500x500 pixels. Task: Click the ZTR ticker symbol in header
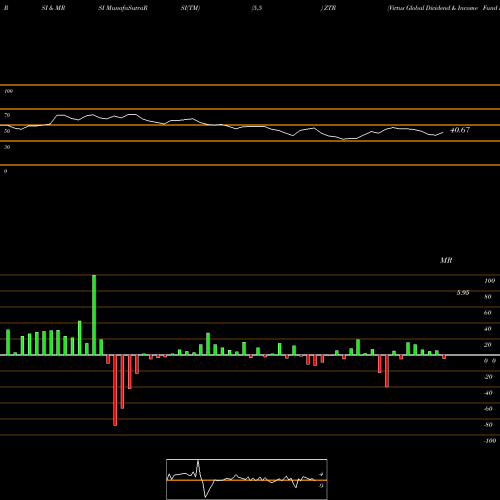click(330, 8)
